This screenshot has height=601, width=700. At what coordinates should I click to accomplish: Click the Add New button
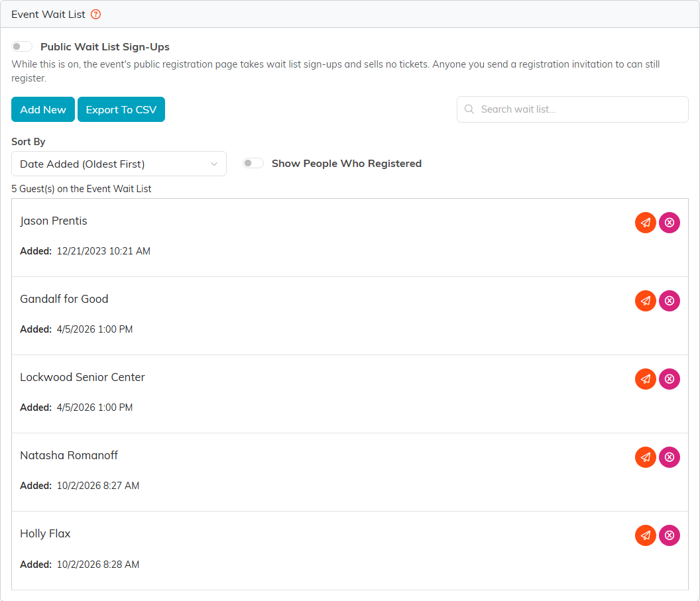(x=43, y=109)
